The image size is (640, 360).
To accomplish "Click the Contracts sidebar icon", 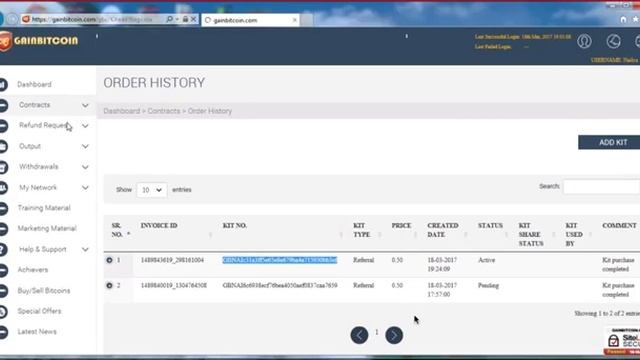I will (3, 105).
